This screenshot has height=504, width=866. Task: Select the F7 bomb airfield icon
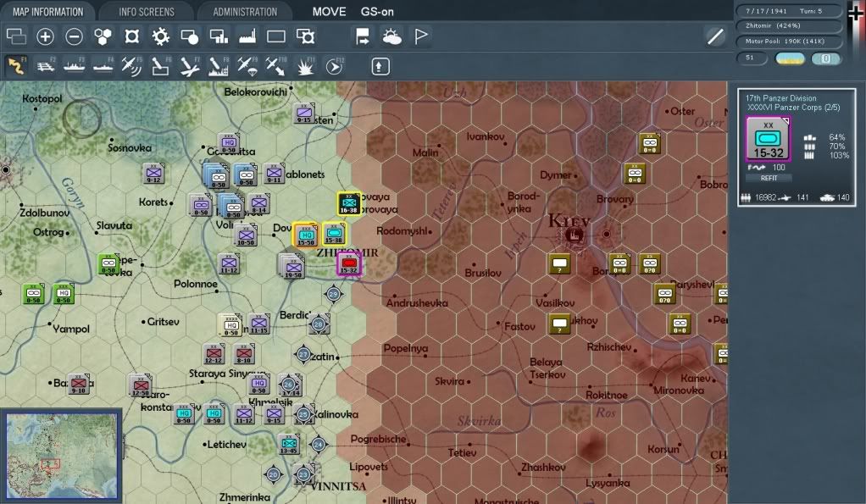[190, 66]
